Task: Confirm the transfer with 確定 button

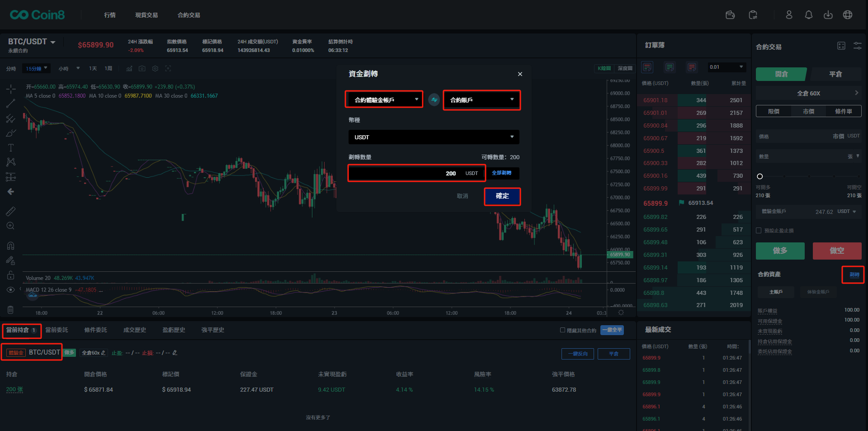Action: [502, 196]
